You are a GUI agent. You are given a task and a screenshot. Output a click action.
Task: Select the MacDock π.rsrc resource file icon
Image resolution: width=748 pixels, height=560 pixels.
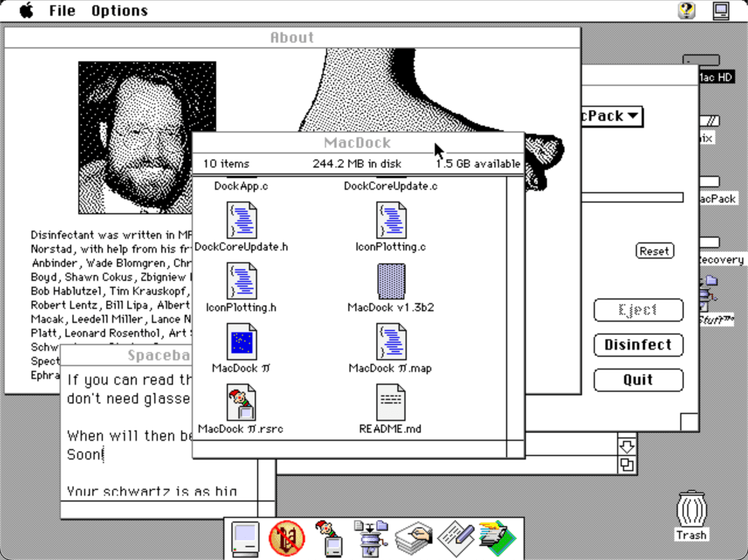click(x=241, y=402)
